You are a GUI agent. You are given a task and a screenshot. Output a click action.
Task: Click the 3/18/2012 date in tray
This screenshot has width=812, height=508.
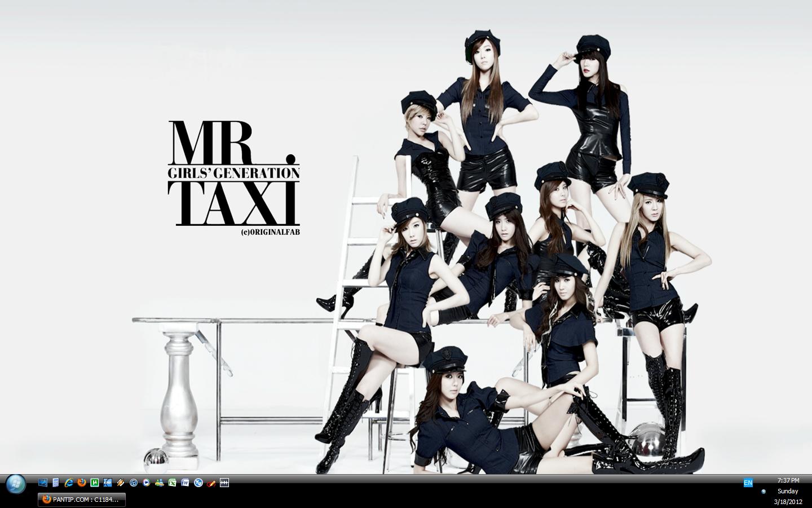coord(788,501)
